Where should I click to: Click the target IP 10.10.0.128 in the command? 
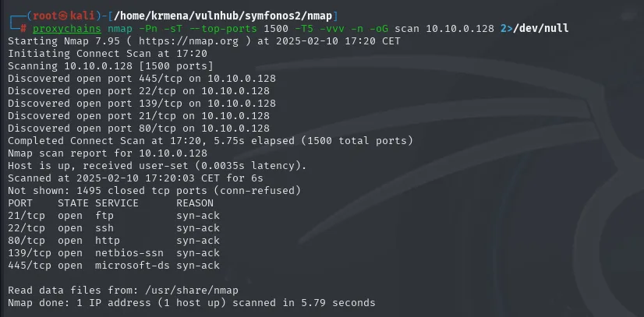(x=460, y=29)
